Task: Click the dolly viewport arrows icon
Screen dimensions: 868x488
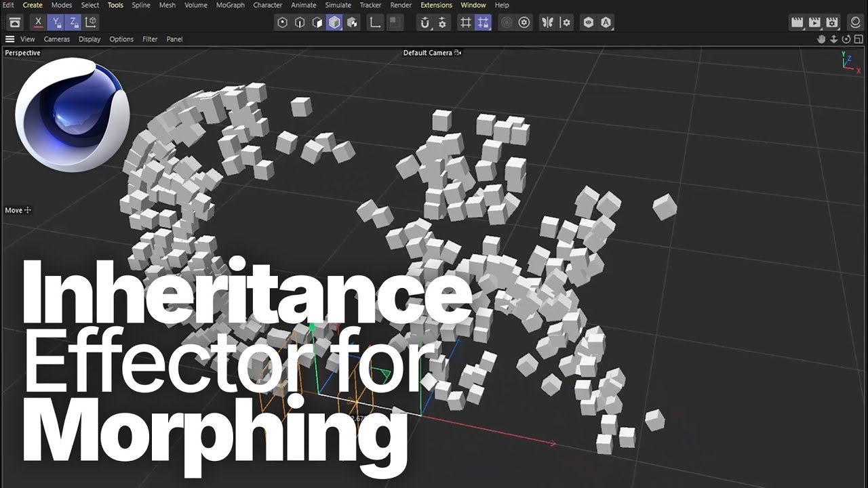Action: point(834,39)
